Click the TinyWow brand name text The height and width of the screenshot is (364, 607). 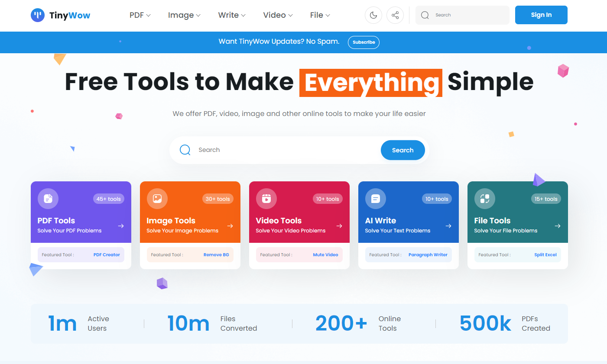point(70,16)
